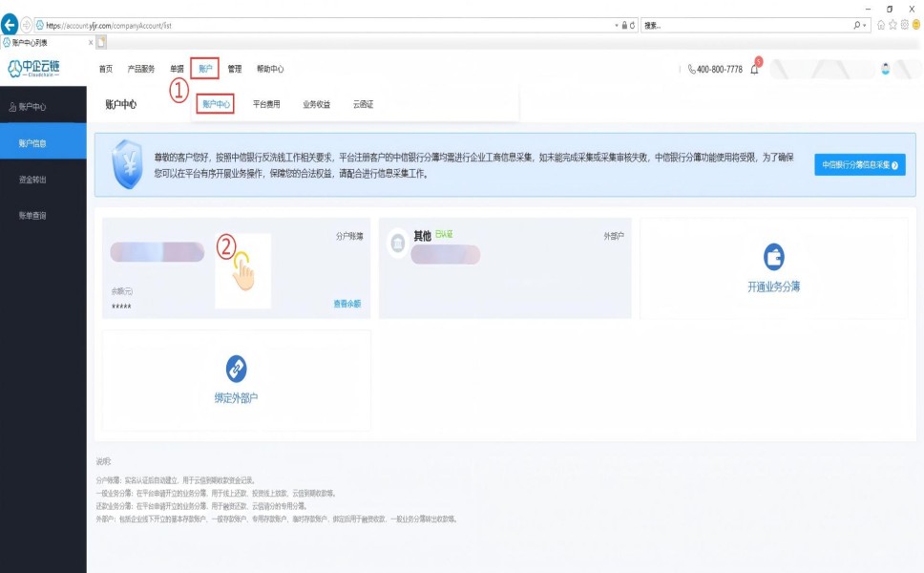Open the 账户 top menu
This screenshot has height=573, width=924.
pos(205,69)
